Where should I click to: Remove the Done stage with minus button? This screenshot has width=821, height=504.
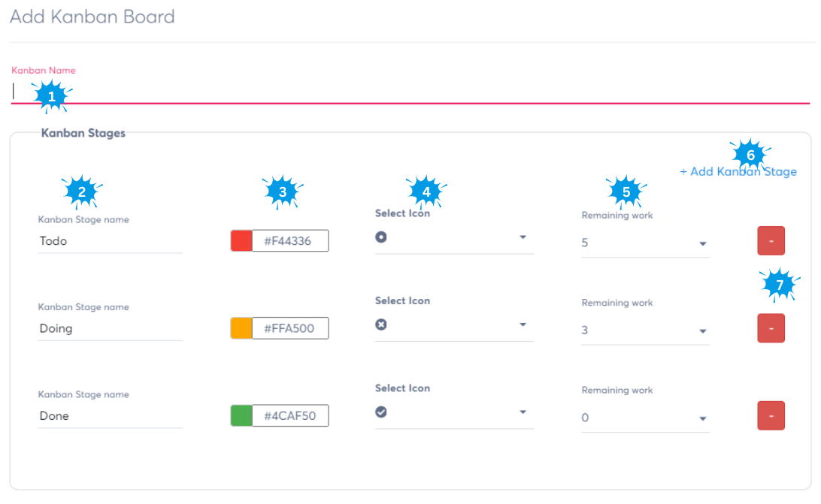[x=771, y=416]
